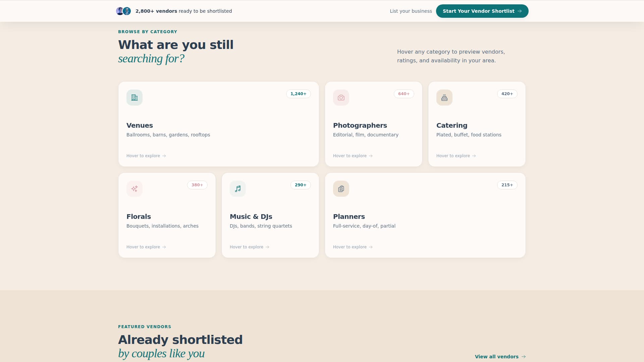This screenshot has width=644, height=362.
Task: Open the Venues category title
Action: coord(140,125)
